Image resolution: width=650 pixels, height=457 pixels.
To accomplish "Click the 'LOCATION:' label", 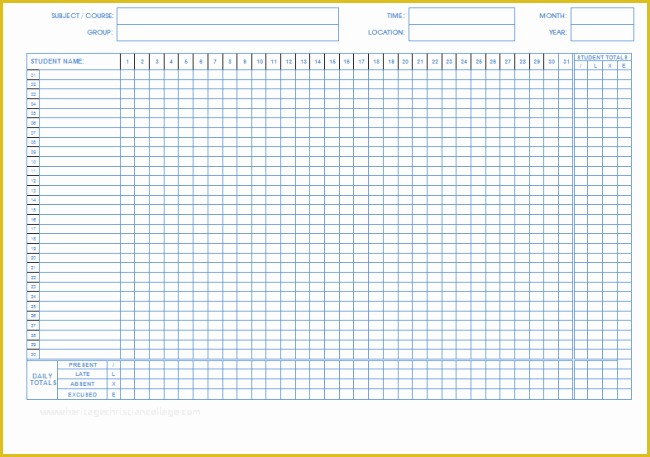I will pos(386,32).
